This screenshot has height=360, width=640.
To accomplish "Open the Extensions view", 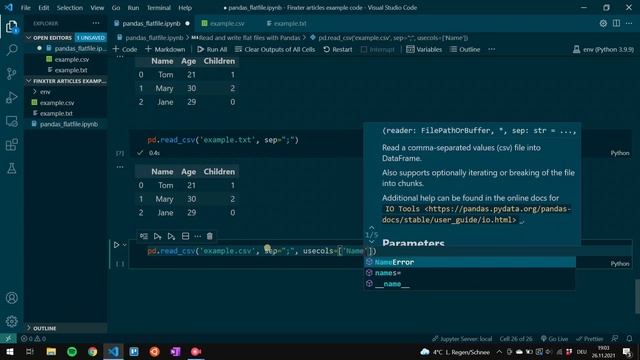I will pyautogui.click(x=11, y=144).
